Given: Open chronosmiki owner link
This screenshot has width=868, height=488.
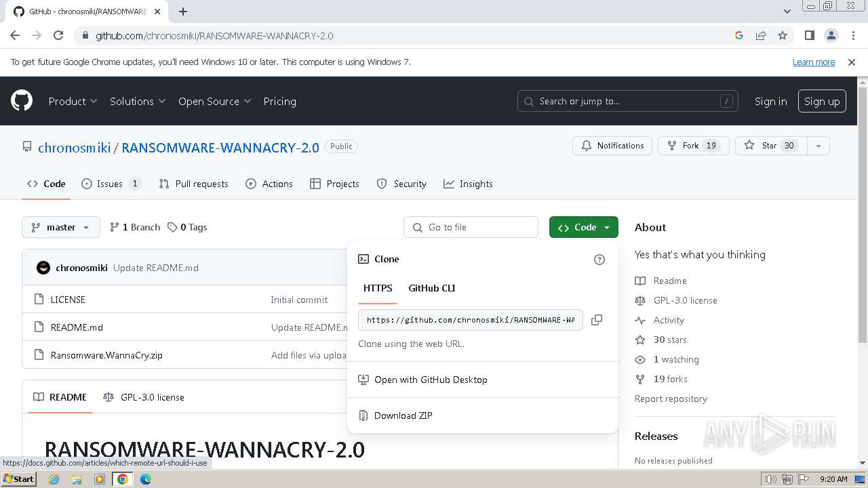Looking at the screenshot, I should pyautogui.click(x=74, y=147).
